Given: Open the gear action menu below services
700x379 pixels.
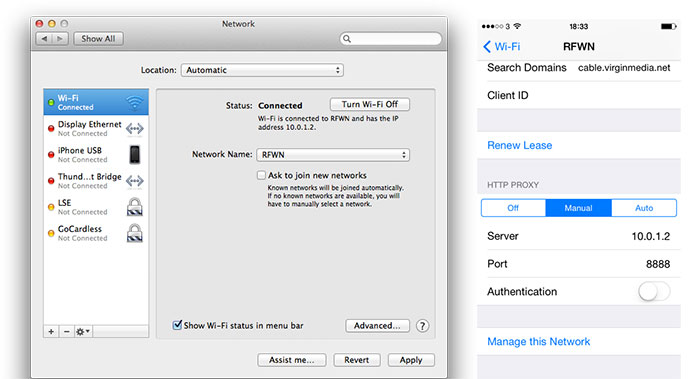Looking at the screenshot, I should click(x=83, y=331).
